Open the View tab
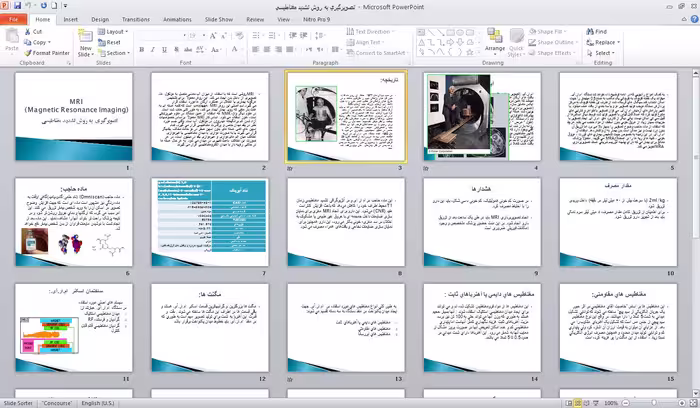700x408 pixels. pyautogui.click(x=283, y=20)
